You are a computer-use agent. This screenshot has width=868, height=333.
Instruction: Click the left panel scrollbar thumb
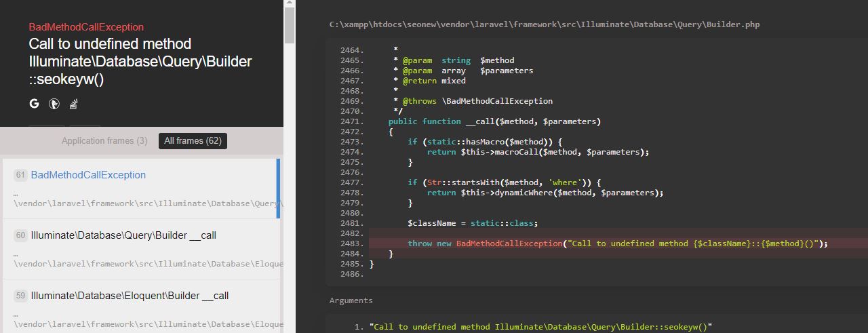[289, 24]
